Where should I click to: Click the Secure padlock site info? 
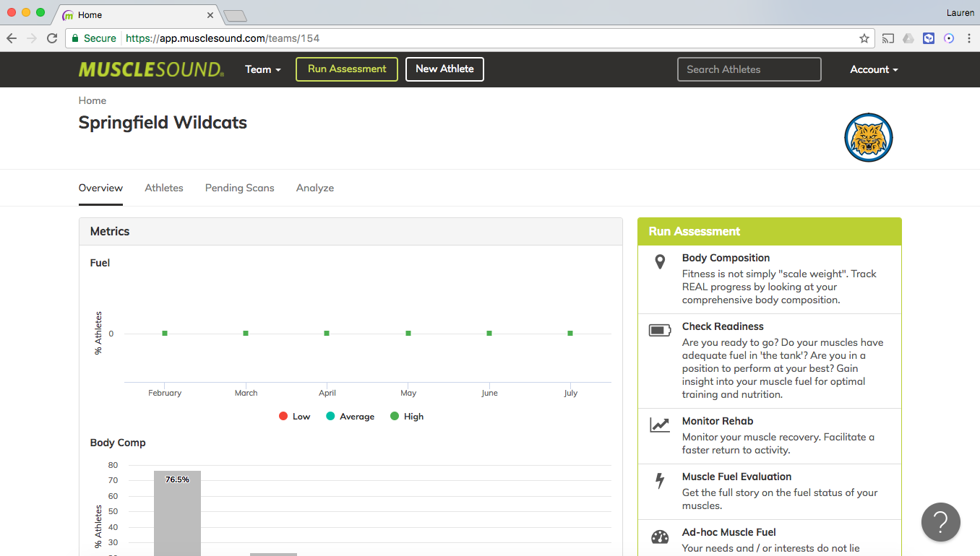point(93,38)
